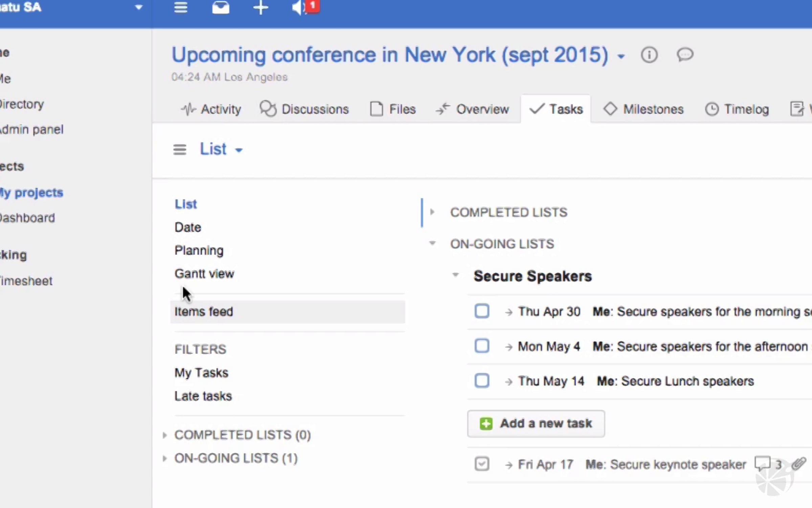This screenshot has width=812, height=508.
Task: Open the Discussions tab
Action: [304, 109]
